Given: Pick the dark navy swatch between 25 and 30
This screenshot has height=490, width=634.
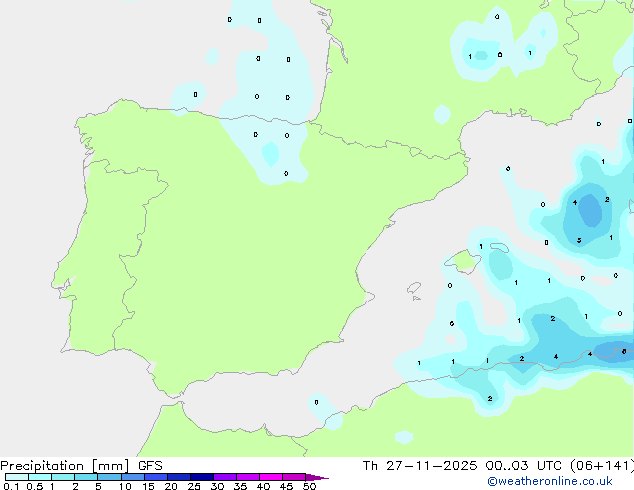Looking at the screenshot, I should tap(202, 477).
